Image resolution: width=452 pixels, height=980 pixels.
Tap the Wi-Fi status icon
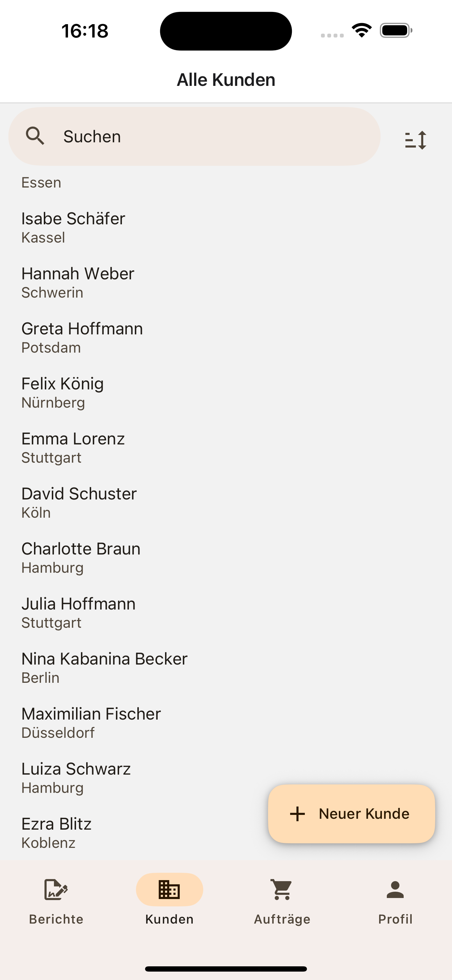pyautogui.click(x=362, y=30)
